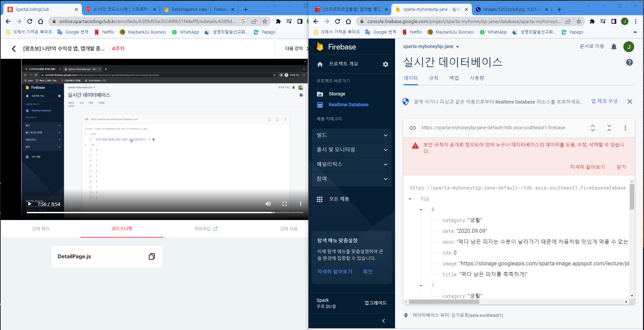
Task: Open 코드스니펫 tab
Action: 122,229
